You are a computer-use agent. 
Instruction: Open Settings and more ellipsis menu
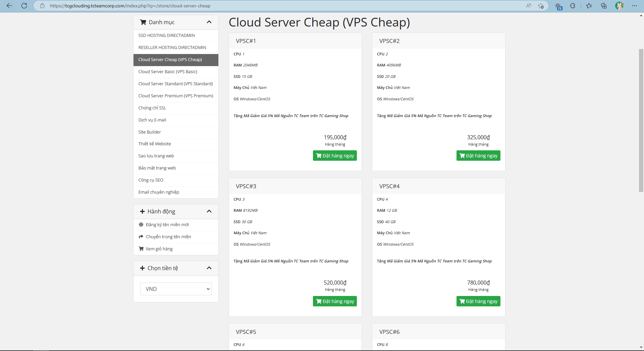click(x=634, y=6)
